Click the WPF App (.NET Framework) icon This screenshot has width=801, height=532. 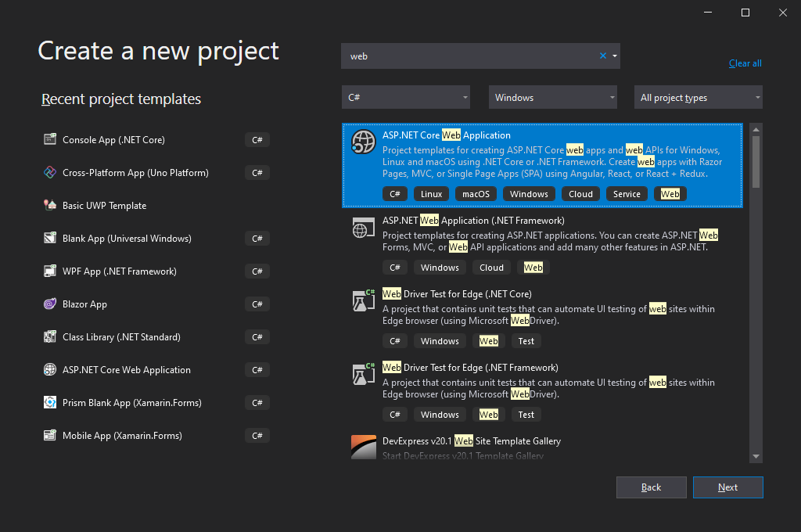tap(49, 271)
